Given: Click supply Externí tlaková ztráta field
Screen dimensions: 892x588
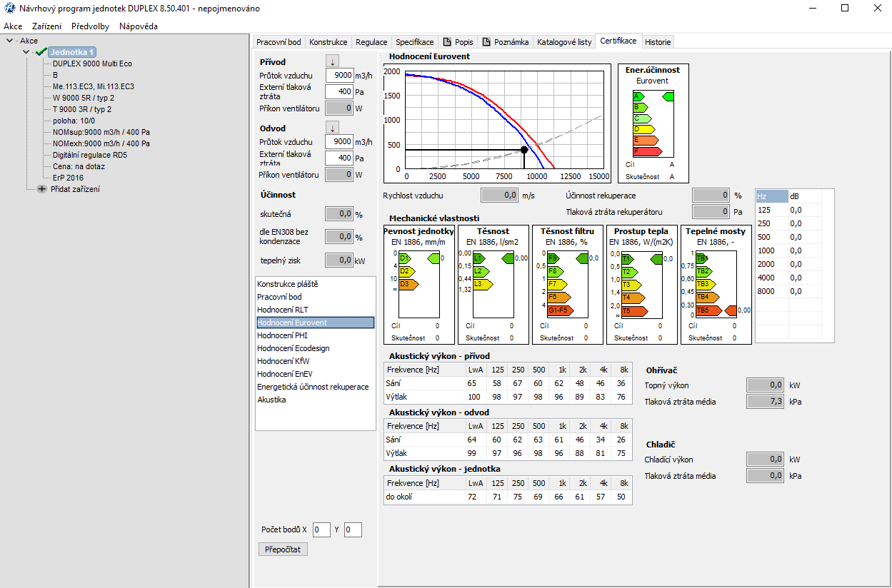Looking at the screenshot, I should (x=339, y=91).
